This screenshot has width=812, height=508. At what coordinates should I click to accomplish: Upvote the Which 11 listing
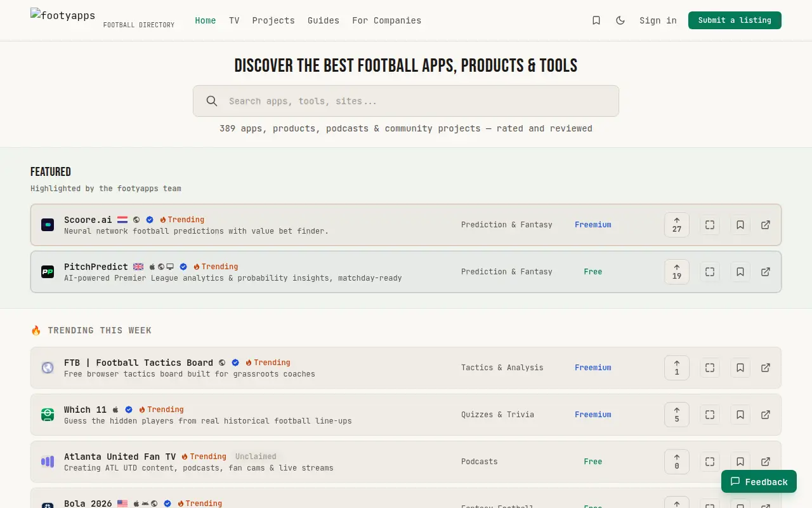[x=677, y=415]
